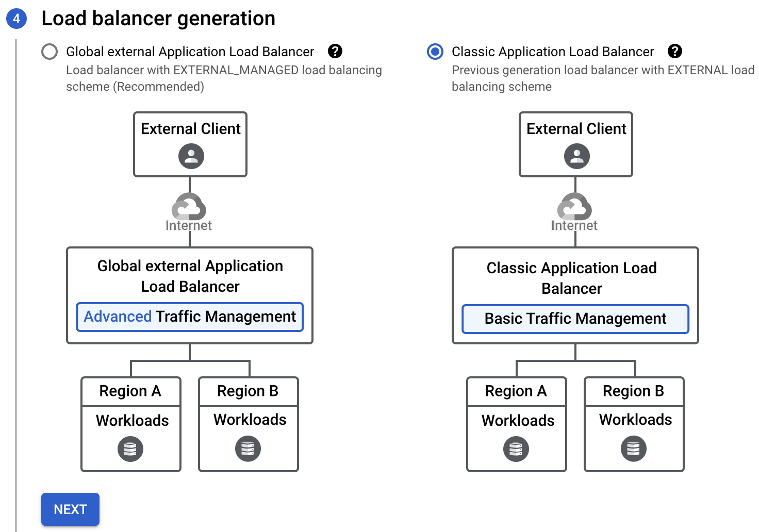This screenshot has width=759, height=532.
Task: Click 'External Client' text in Global diagram
Action: (x=191, y=129)
